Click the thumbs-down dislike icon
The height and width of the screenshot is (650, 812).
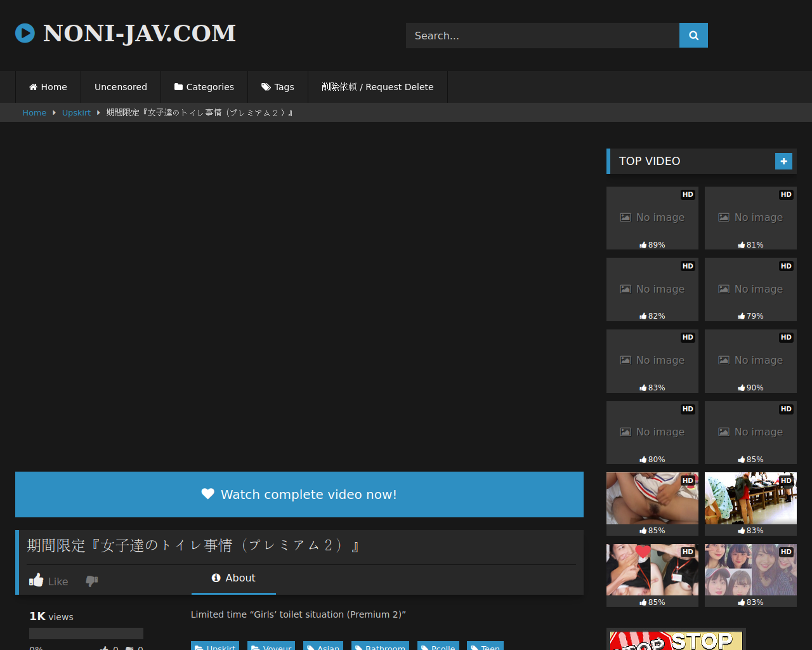(x=92, y=581)
